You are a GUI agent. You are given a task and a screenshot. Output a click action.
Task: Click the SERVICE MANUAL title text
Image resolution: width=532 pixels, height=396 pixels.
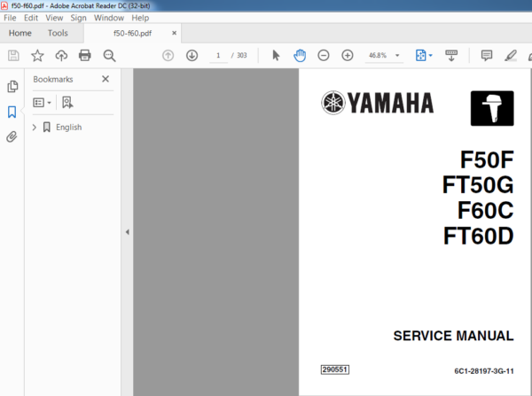[453, 336]
